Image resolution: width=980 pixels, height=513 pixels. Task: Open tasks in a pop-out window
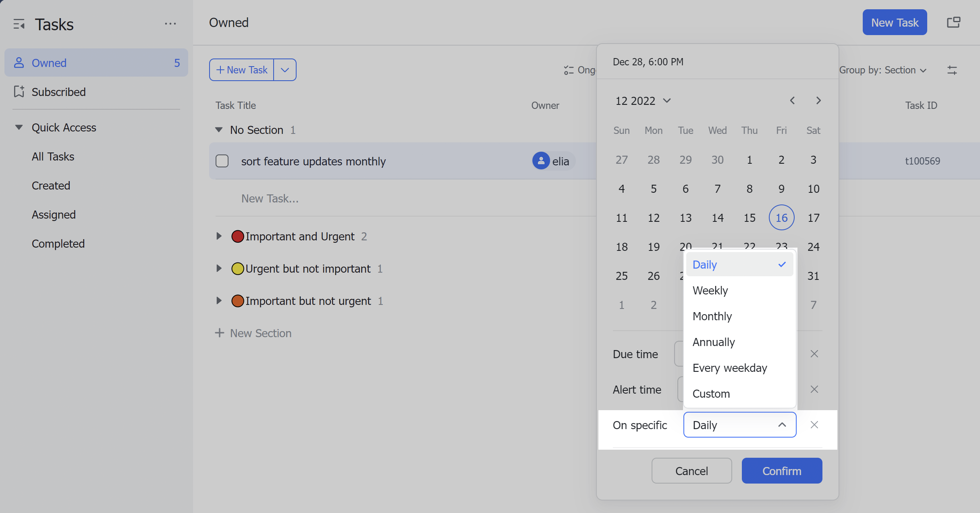tap(954, 22)
